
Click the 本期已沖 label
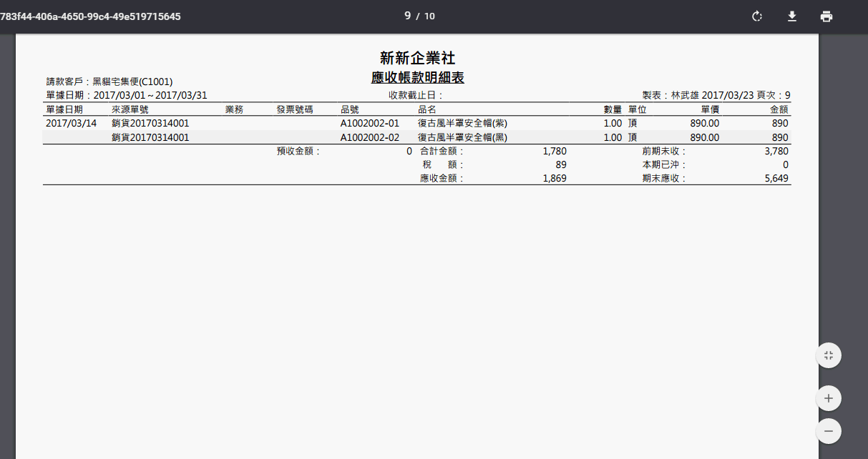tap(665, 164)
